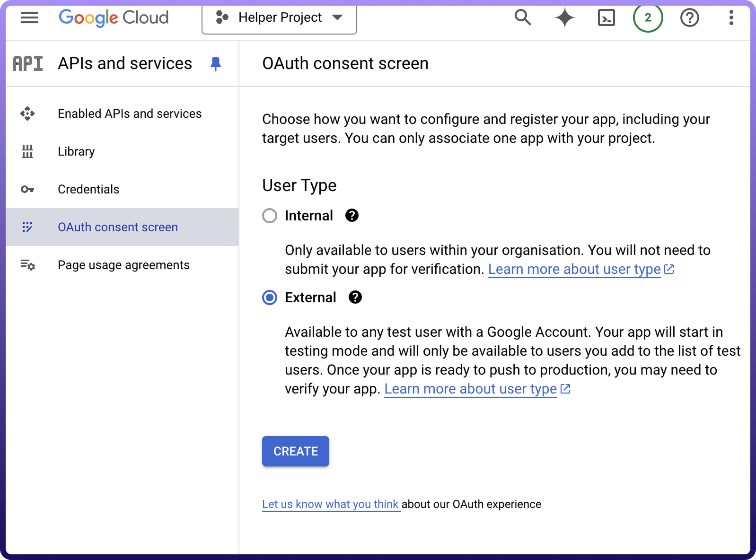Screen dimensions: 756x560
Task: Open the Library section
Action: pyautogui.click(x=76, y=151)
